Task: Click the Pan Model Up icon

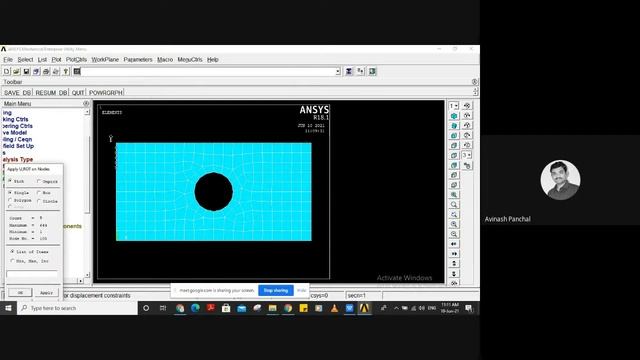Action: coord(454,263)
